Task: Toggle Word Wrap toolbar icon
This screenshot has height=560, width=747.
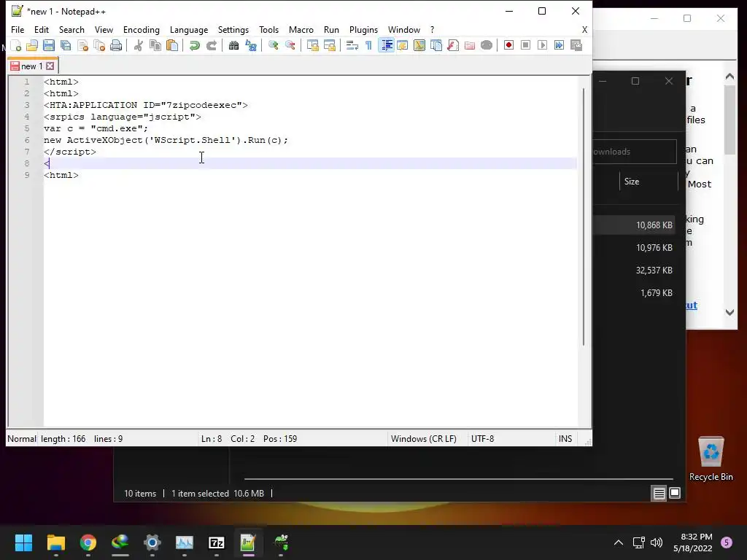Action: point(352,45)
